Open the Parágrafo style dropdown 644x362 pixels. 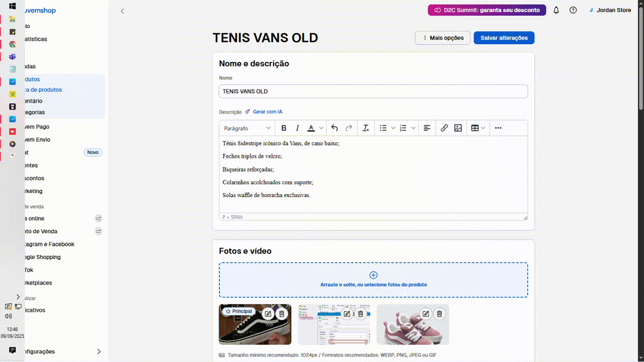pos(247,128)
